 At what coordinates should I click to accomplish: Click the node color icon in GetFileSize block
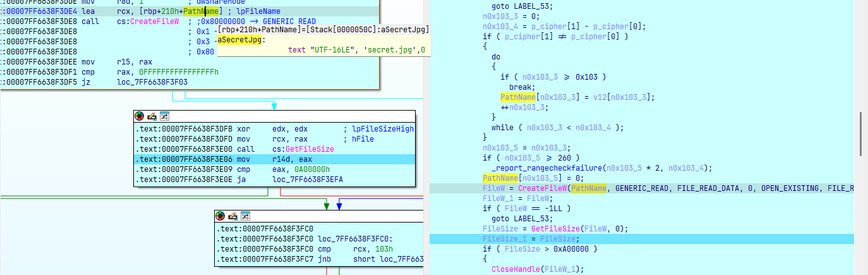coord(140,116)
